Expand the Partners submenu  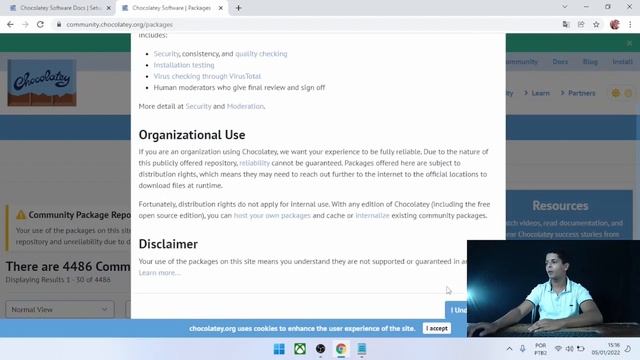[x=578, y=93]
